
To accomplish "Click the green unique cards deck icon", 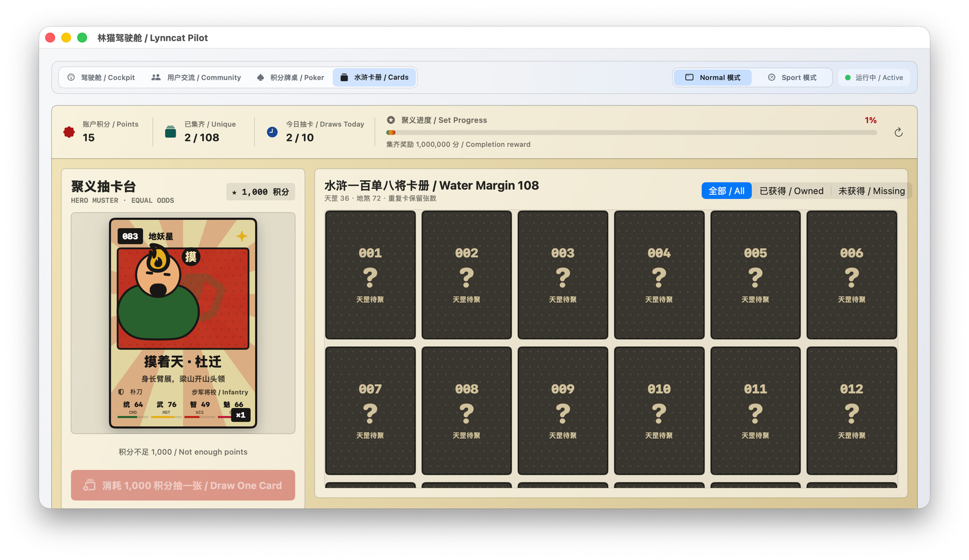I will [171, 132].
